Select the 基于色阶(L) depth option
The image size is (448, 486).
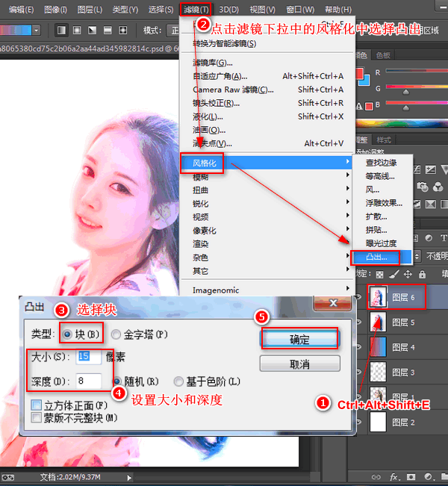click(207, 381)
